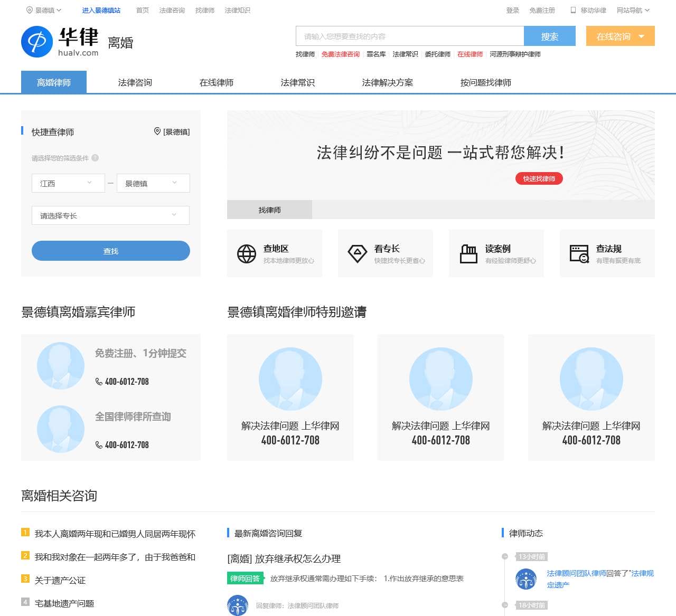Image resolution: width=676 pixels, height=616 pixels.
Task: Click the globe icon for 查地区
Action: pos(247,254)
